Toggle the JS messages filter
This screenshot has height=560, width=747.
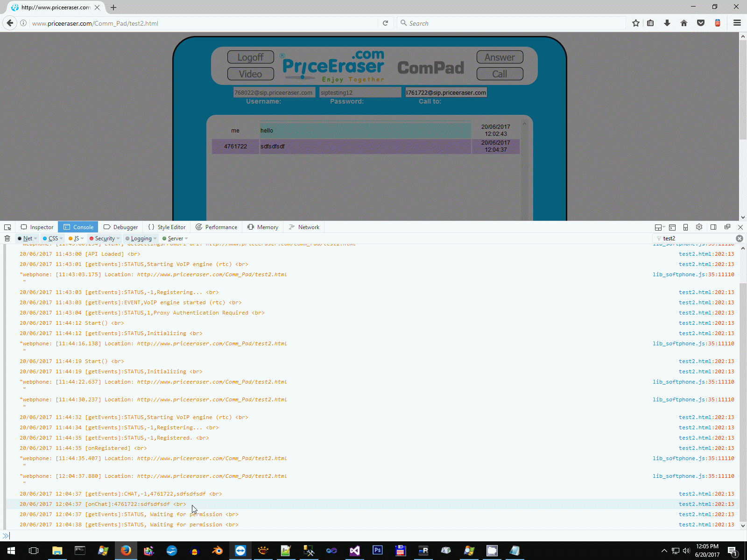(x=74, y=238)
